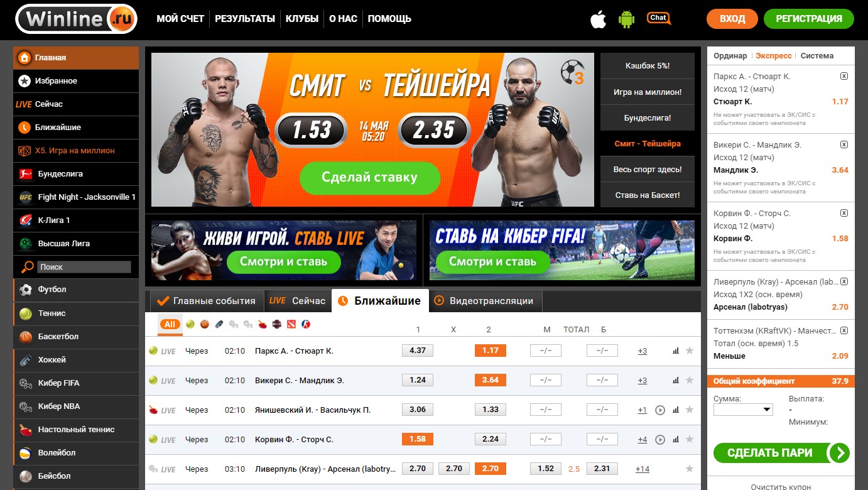Viewport: 868px width, 490px height.
Task: Play video for Янишевский - Васильчук match
Action: [x=660, y=410]
